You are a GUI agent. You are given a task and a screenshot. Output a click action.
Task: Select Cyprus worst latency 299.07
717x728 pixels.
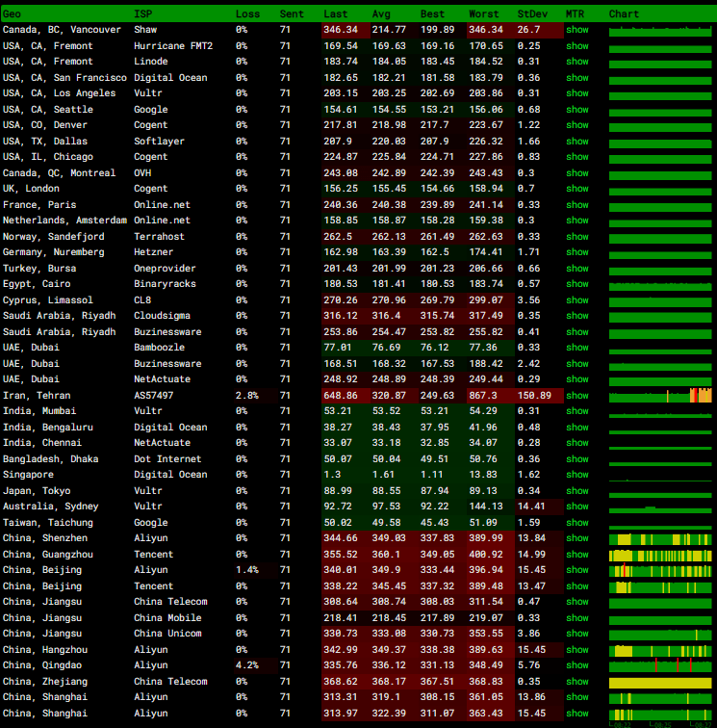(485, 300)
